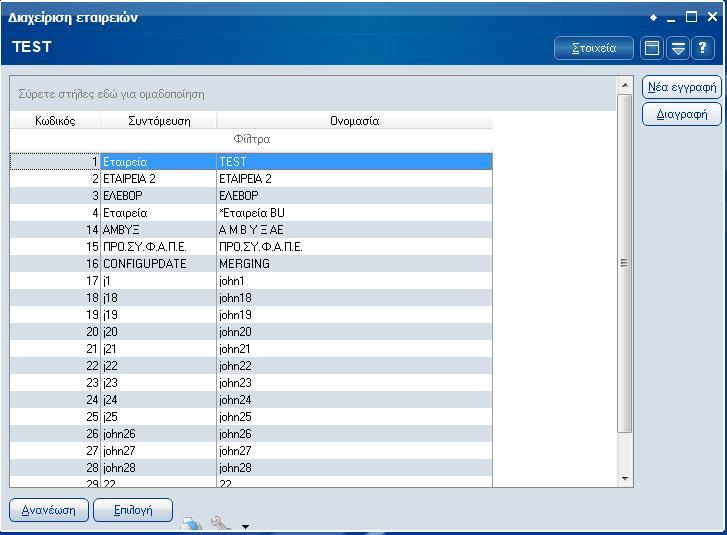Select code 15 cell
This screenshot has height=535, width=727.
pyautogui.click(x=55, y=247)
